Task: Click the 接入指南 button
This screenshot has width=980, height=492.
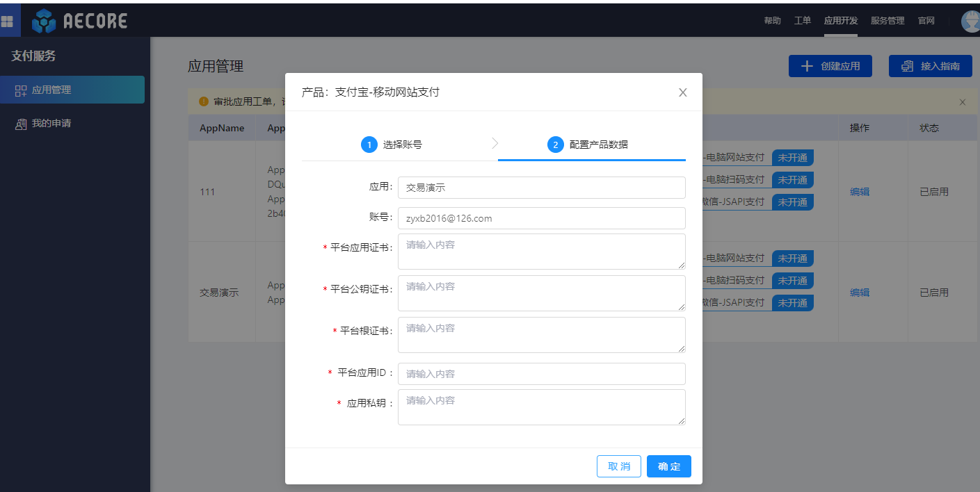Action: [930, 66]
